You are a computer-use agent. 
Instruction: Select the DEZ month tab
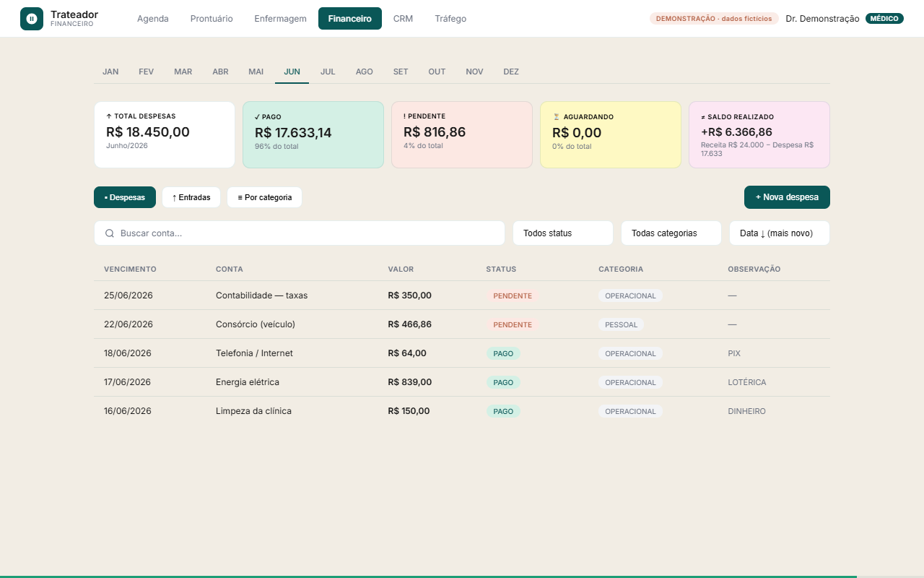pyautogui.click(x=511, y=72)
